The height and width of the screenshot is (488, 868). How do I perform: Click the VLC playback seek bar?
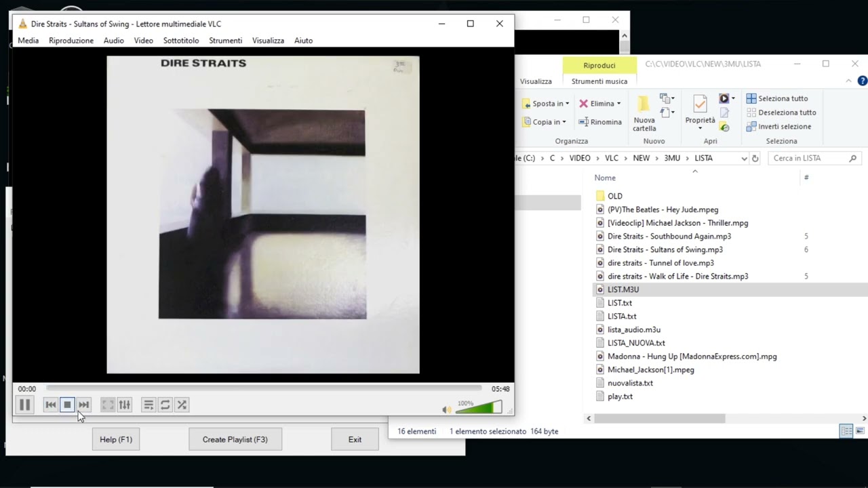coord(264,388)
